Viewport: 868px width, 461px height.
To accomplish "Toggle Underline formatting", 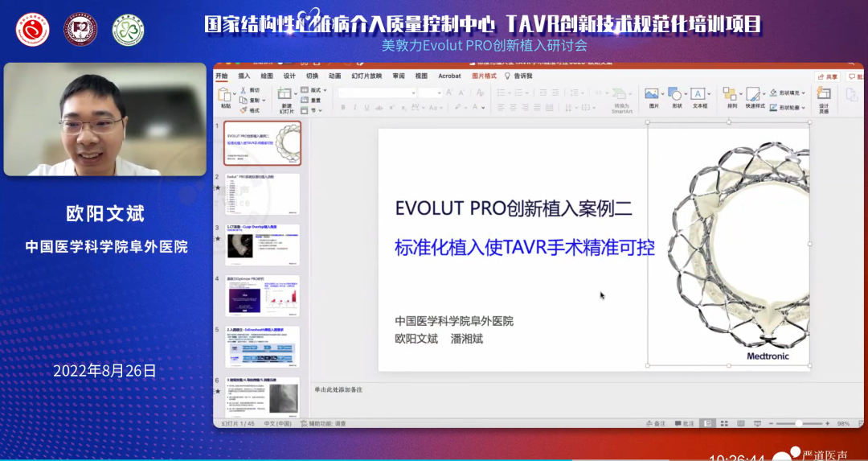I will pyautogui.click(x=367, y=108).
